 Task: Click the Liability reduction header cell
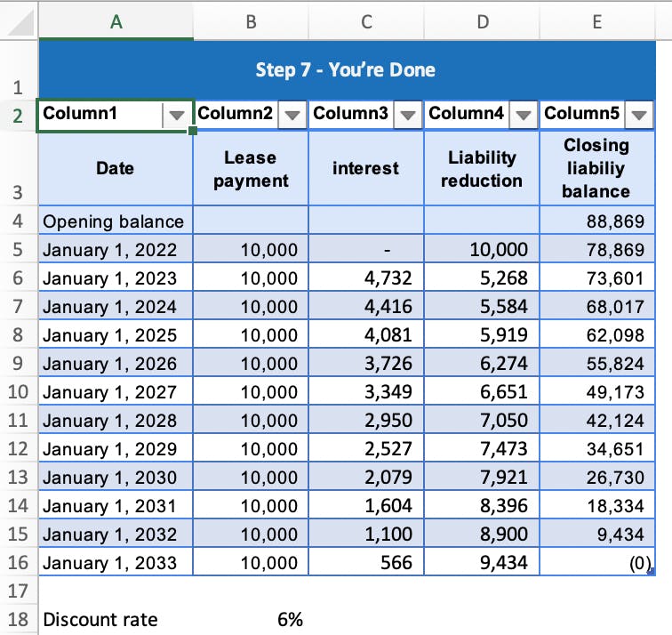pyautogui.click(x=482, y=169)
